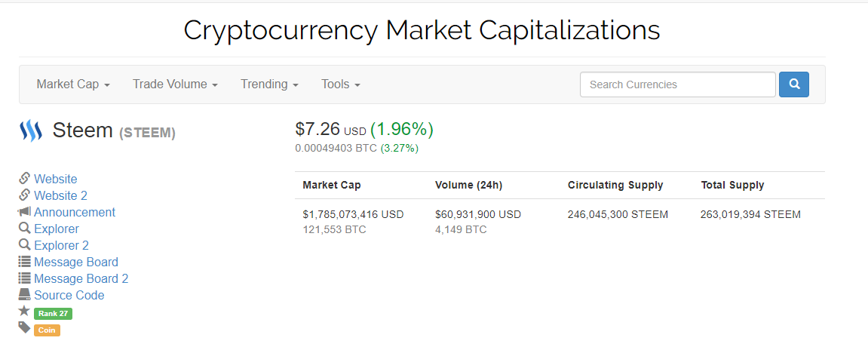Click the megaphone icon beside Announcement

coord(25,212)
